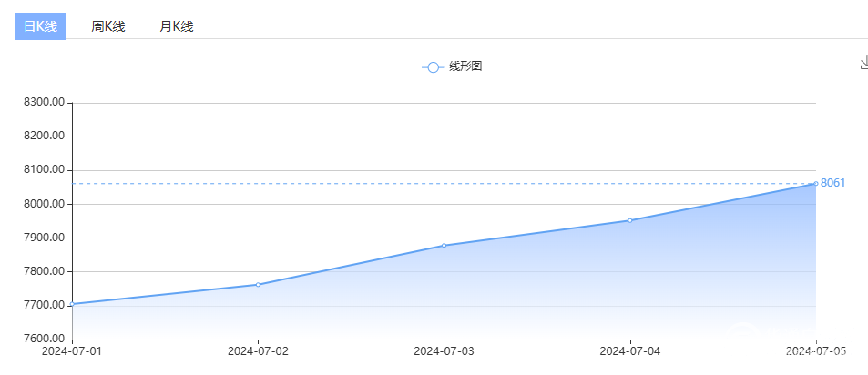Select the 2024-07-02 data point on line

(x=259, y=285)
